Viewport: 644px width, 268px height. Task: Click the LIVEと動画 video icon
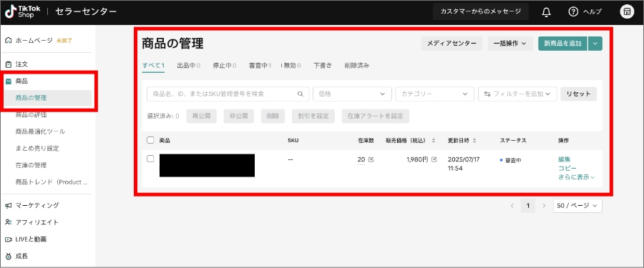(x=9, y=239)
